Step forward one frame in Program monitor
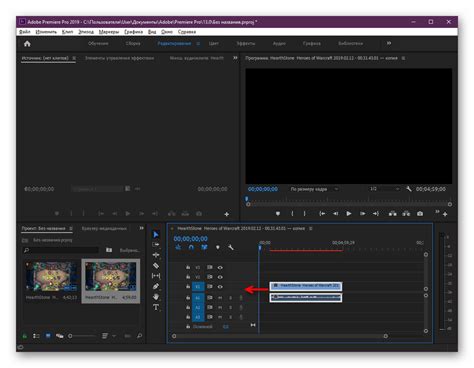The width and height of the screenshot is (474, 368). tap(362, 213)
